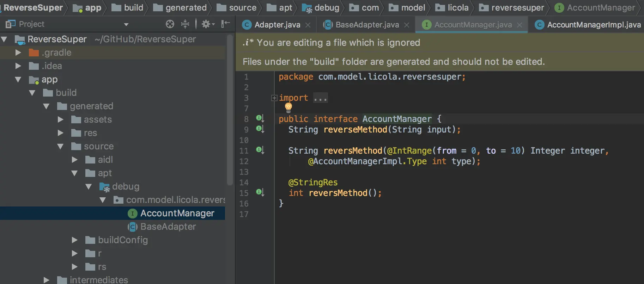Click @StringRes annotation on line 14
The image size is (644, 284).
pyautogui.click(x=313, y=183)
